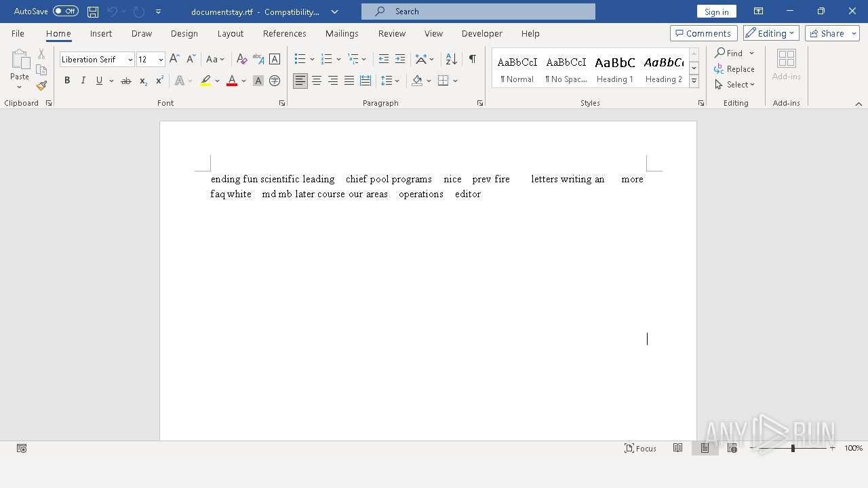Justify the paragraph text
This screenshot has width=868, height=488.
pos(349,81)
